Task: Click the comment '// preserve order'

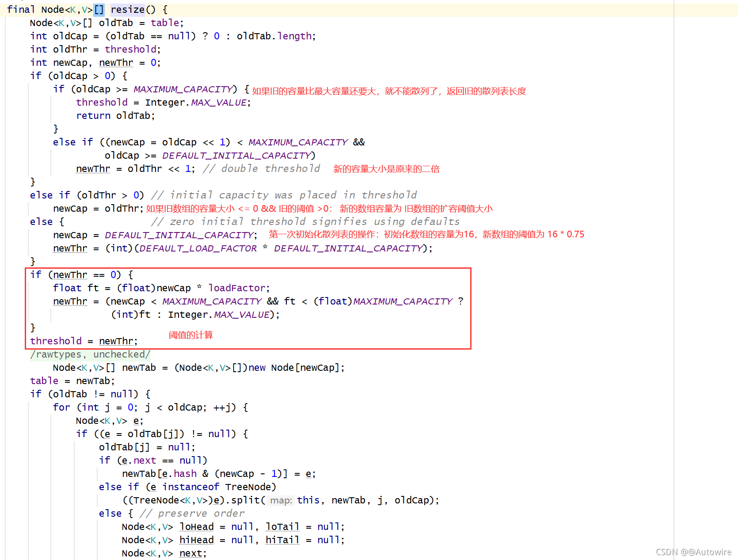Action: coord(192,514)
